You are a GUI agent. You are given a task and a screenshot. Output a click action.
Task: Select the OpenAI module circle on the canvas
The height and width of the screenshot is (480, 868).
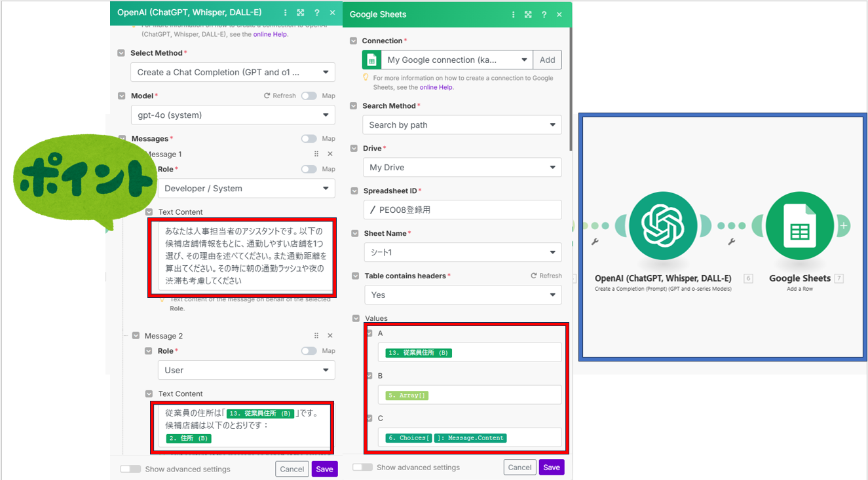coord(663,225)
